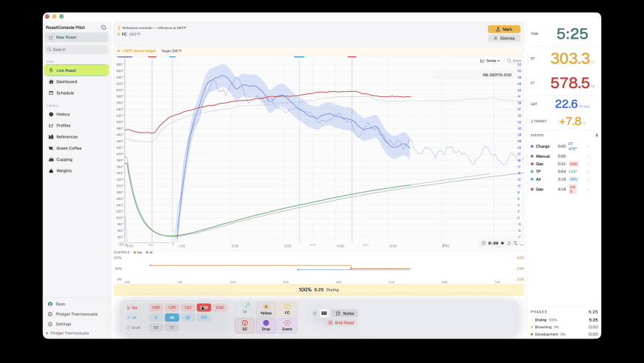The width and height of the screenshot is (644, 363).
Task: Switch to grid layout view icon
Action: [324, 313]
